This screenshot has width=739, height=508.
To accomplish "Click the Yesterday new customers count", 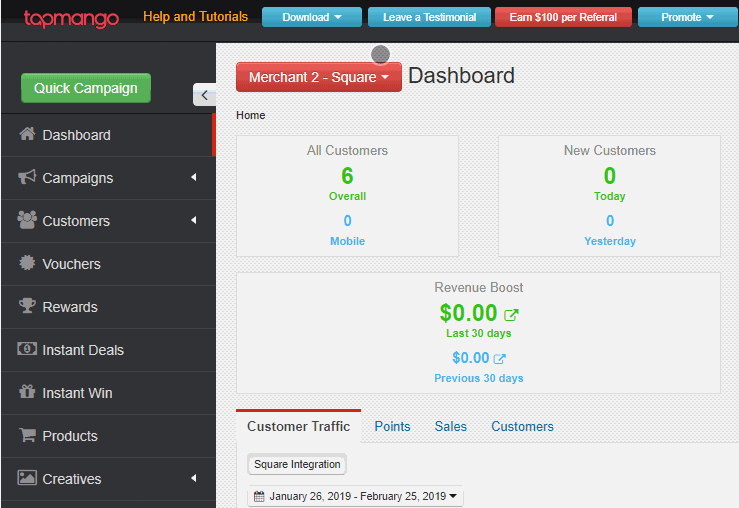I will tap(610, 221).
